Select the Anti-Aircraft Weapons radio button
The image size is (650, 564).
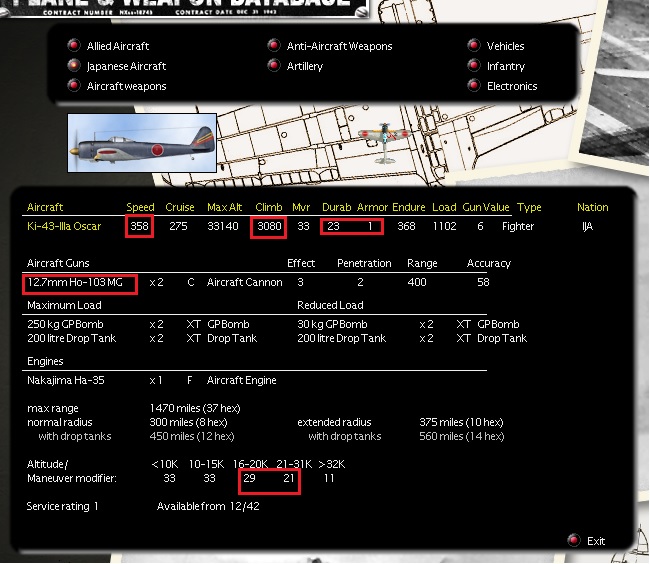pyautogui.click(x=274, y=45)
